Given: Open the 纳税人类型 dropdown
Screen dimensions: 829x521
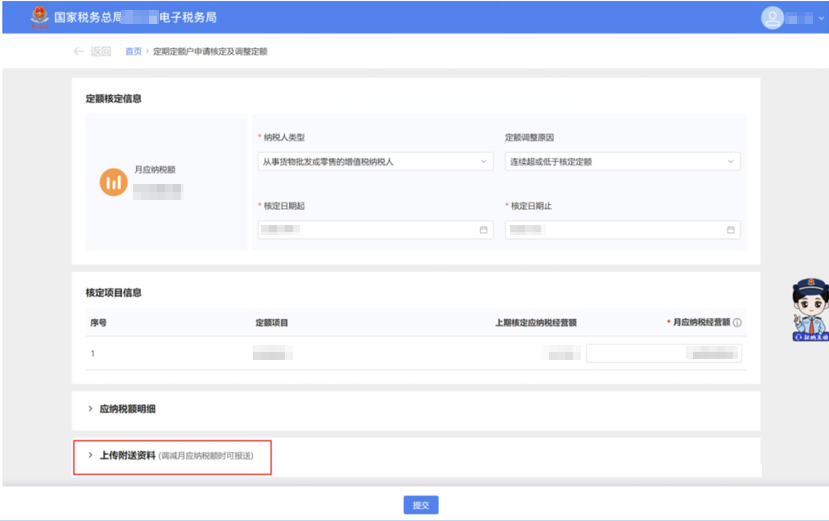Looking at the screenshot, I should pos(375,161).
